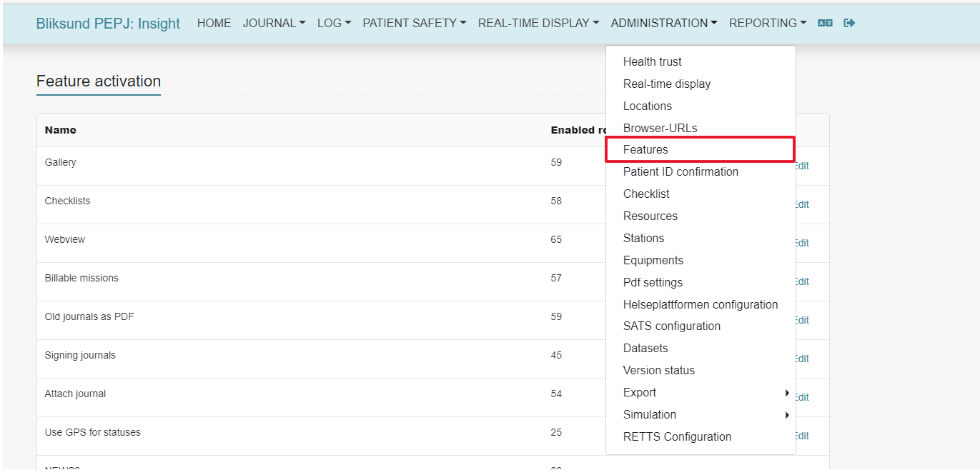Open the REPORTING dropdown
This screenshot has width=980, height=475.
[768, 23]
